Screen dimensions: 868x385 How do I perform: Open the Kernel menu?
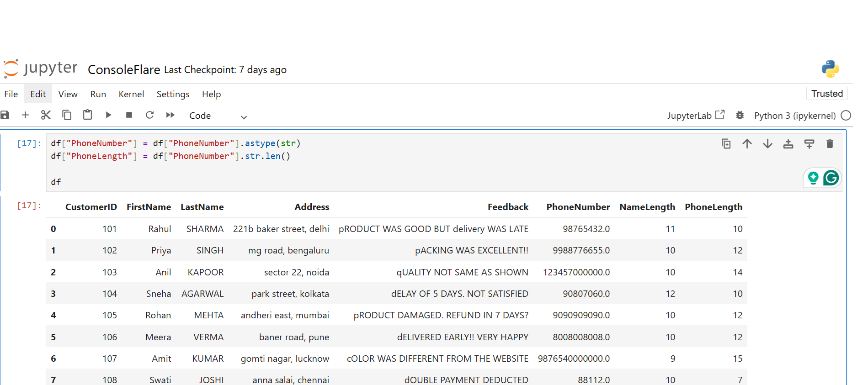pos(131,94)
